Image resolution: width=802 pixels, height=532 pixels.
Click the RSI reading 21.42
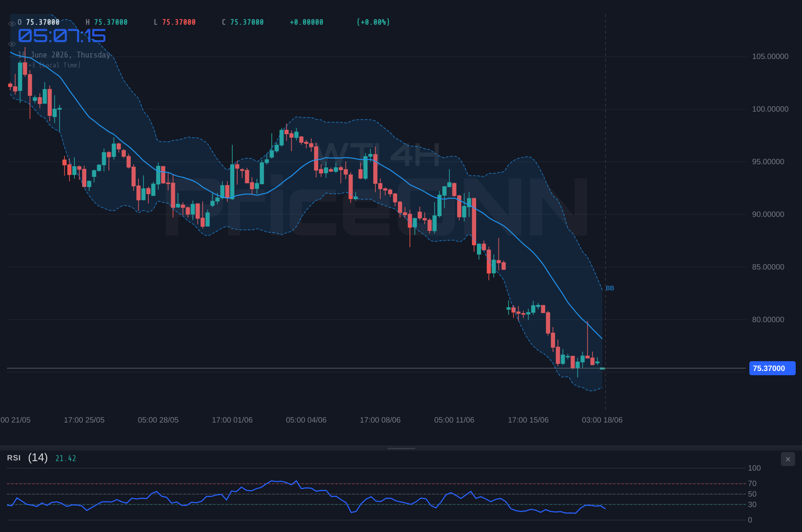point(66,458)
